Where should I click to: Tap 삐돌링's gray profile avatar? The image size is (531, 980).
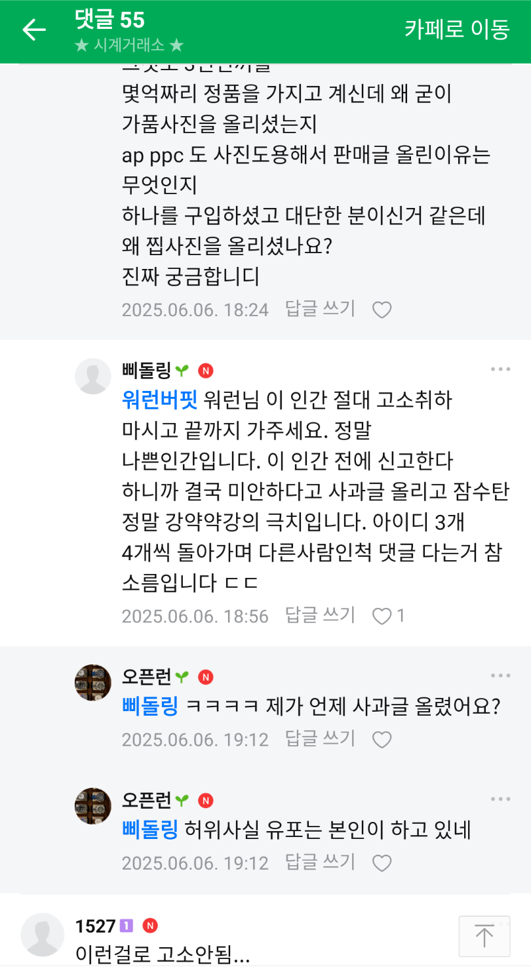[93, 377]
